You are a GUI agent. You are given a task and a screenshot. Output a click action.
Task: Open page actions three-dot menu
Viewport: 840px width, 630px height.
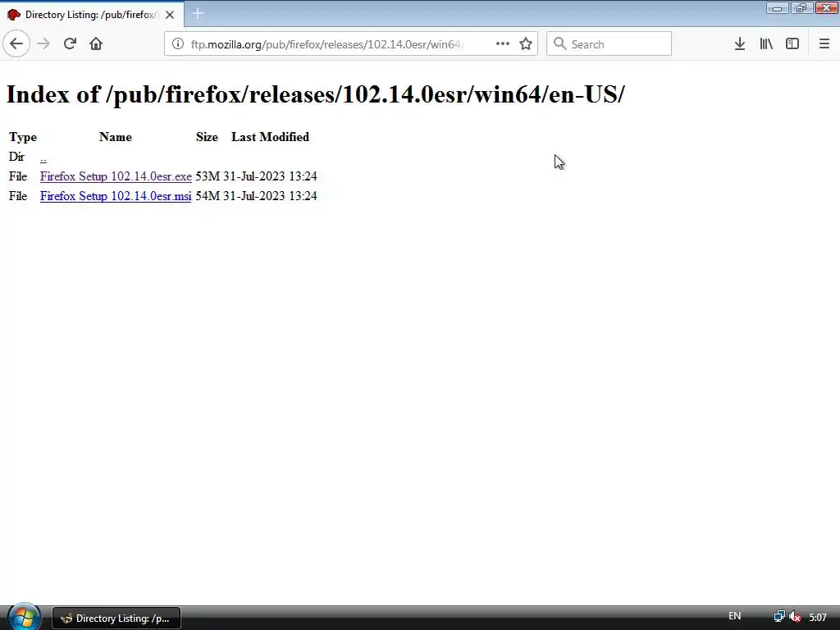point(503,44)
